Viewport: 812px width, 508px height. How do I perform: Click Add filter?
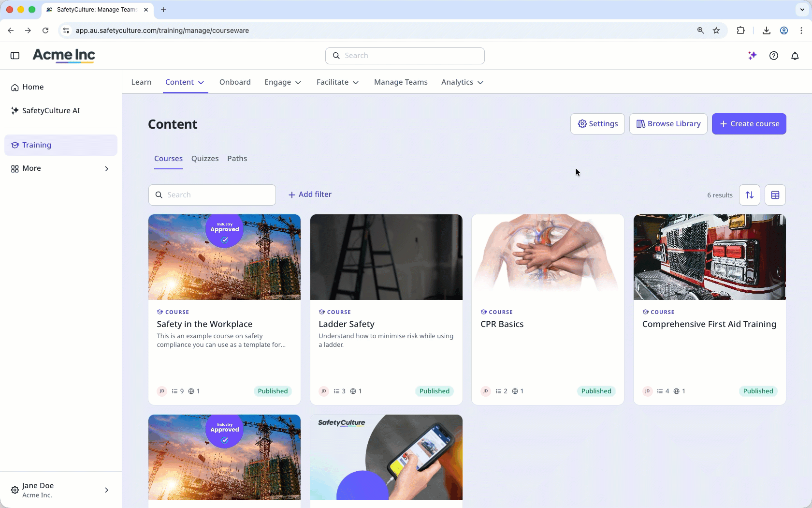(310, 194)
